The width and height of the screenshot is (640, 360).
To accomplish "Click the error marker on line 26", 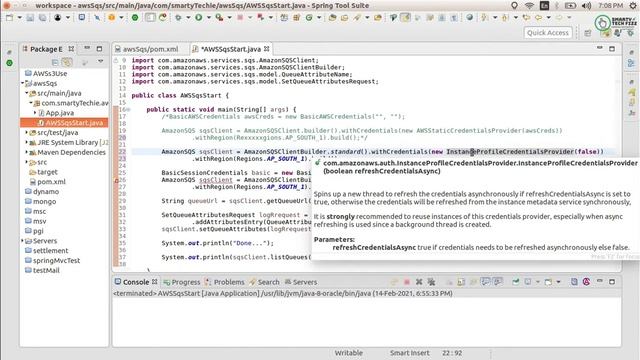I will click(116, 180).
